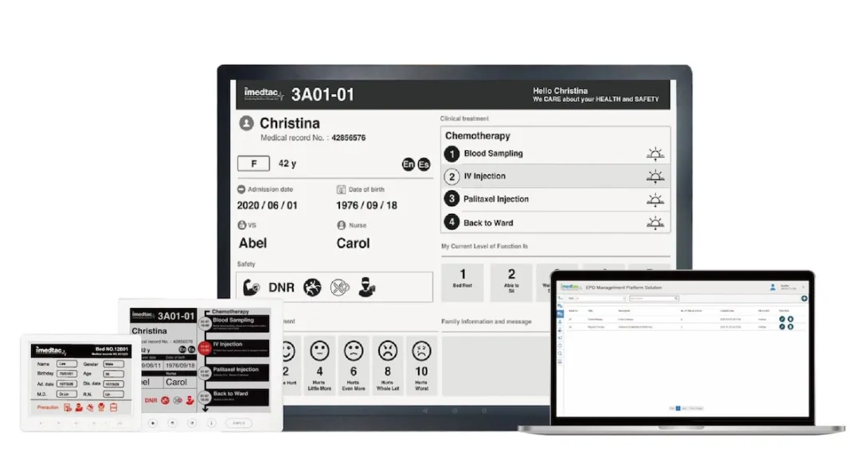868x475 pixels.
Task: Click the highlighted blue sidebar icon on laptop
Action: 560,314
